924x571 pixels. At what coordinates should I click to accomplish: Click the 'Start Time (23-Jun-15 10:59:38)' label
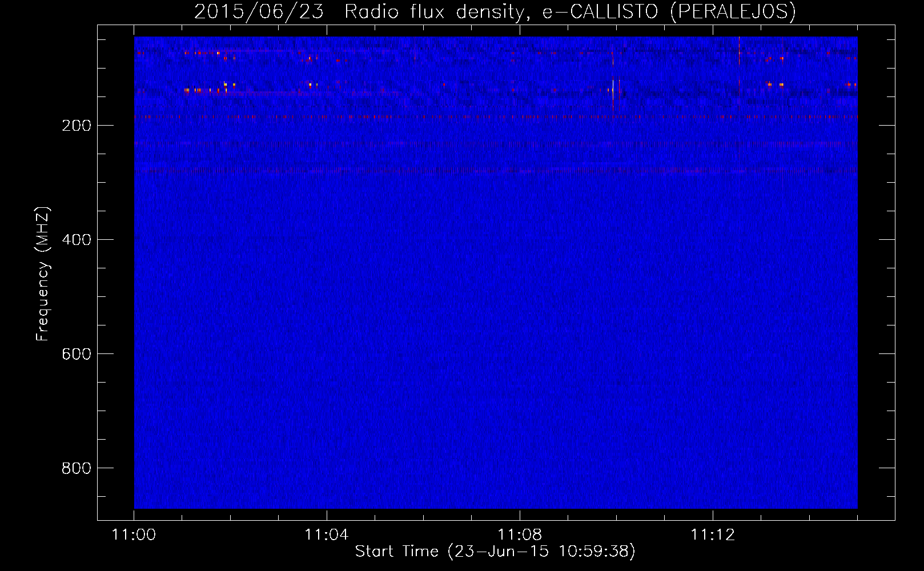click(x=495, y=552)
